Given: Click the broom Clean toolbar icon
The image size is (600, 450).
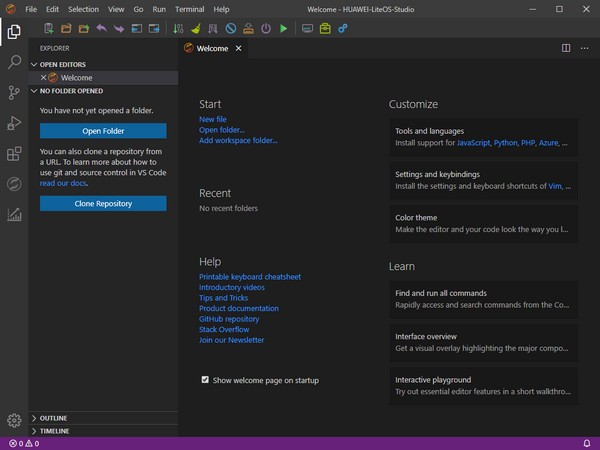Looking at the screenshot, I should [194, 29].
